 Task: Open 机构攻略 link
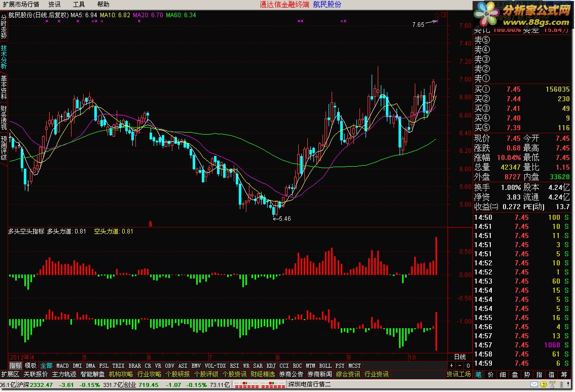pos(121,374)
